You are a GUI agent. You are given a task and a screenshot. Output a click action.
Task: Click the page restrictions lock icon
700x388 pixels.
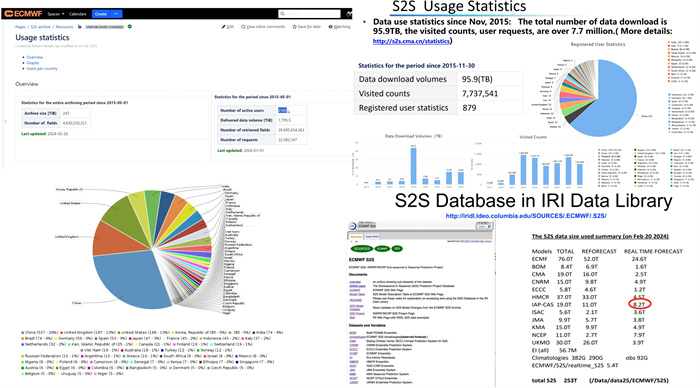[x=80, y=27]
